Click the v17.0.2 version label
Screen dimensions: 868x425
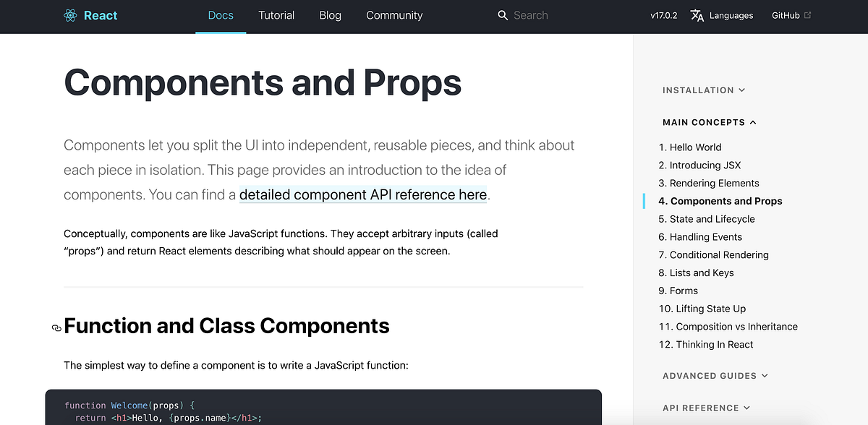[x=663, y=14]
